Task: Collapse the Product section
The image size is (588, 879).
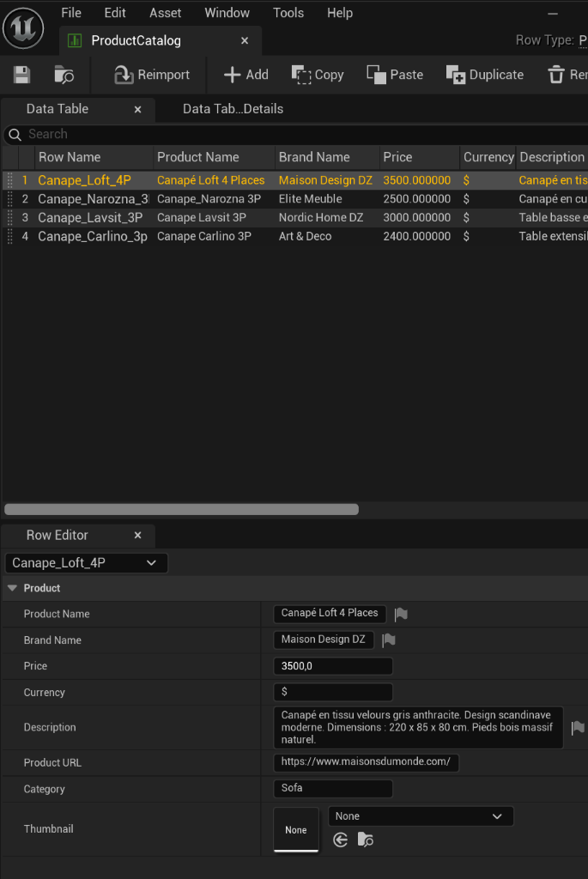Action: [12, 588]
